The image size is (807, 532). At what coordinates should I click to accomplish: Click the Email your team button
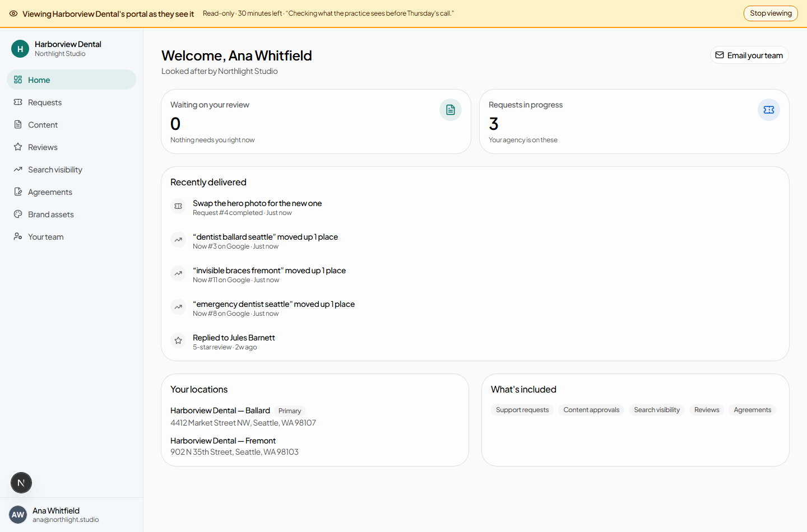[749, 55]
